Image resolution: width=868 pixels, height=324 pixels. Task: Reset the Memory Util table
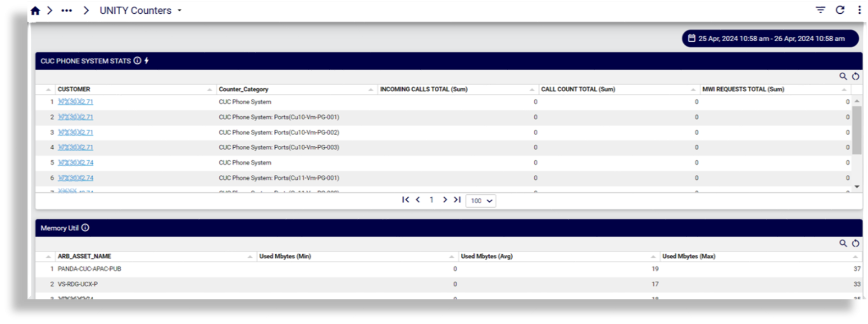click(856, 243)
